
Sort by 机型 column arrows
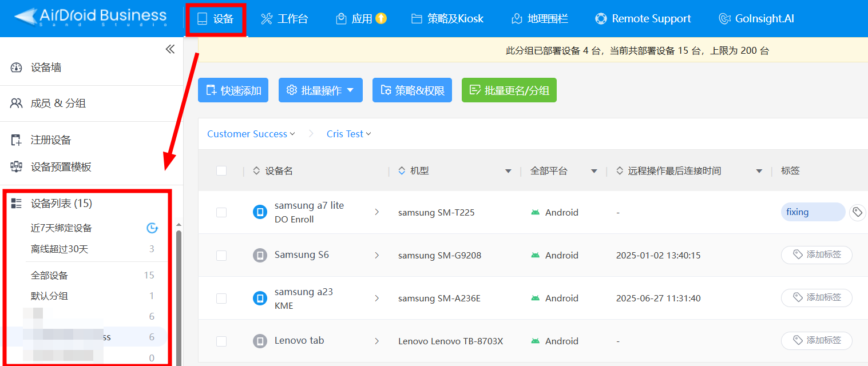point(402,170)
